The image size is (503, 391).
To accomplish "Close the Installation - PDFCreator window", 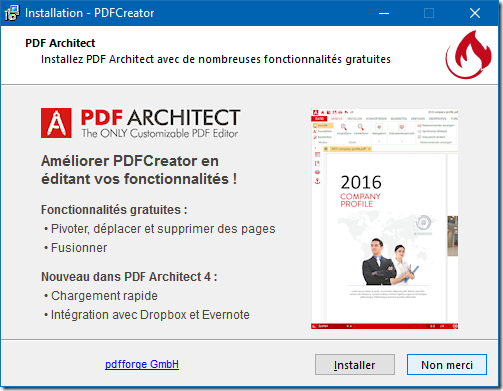I will coord(475,13).
